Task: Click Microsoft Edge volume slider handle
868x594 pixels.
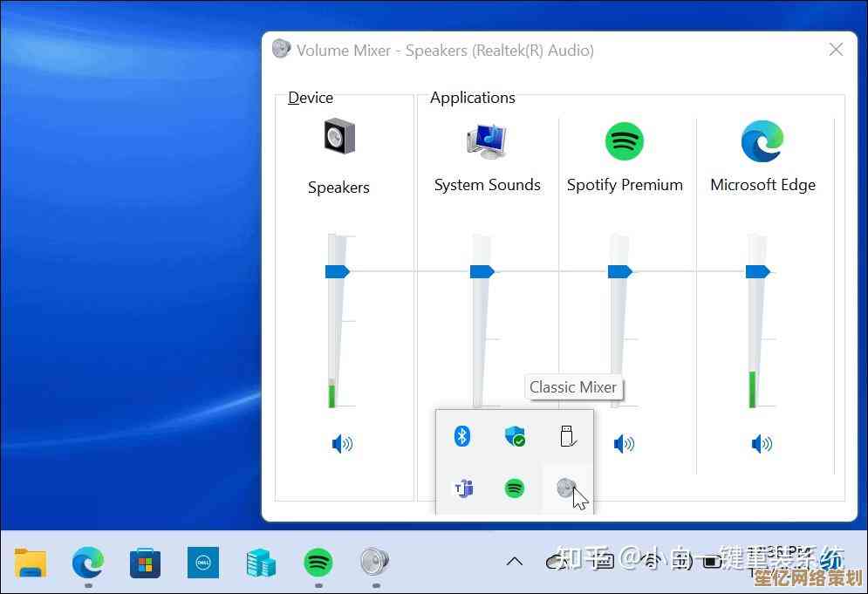Action: pyautogui.click(x=757, y=272)
